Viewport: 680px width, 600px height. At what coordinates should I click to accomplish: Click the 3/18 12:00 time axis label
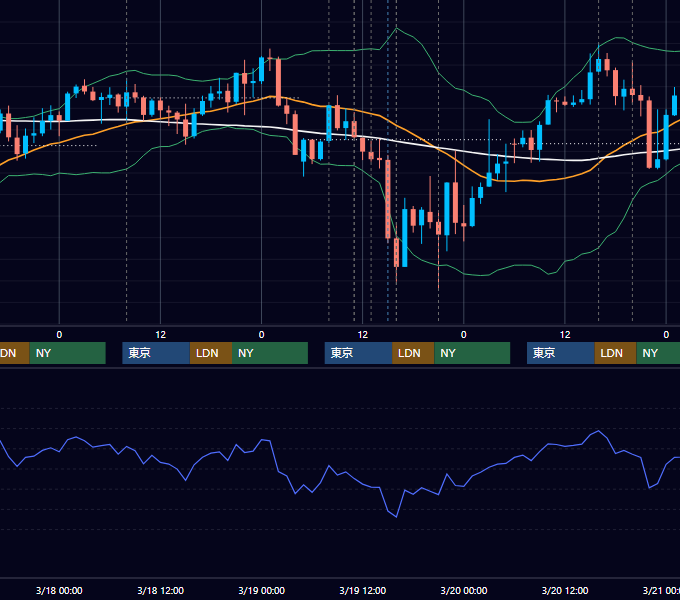tap(160, 590)
